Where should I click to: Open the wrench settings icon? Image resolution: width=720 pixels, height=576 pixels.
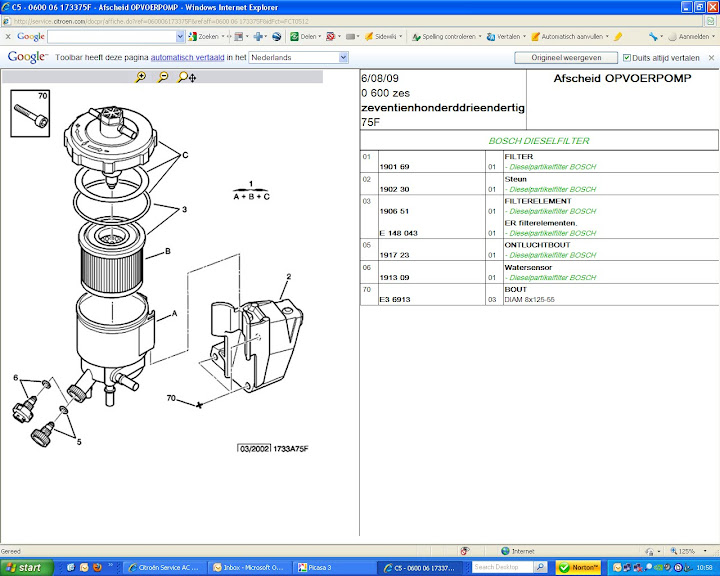[x=653, y=36]
